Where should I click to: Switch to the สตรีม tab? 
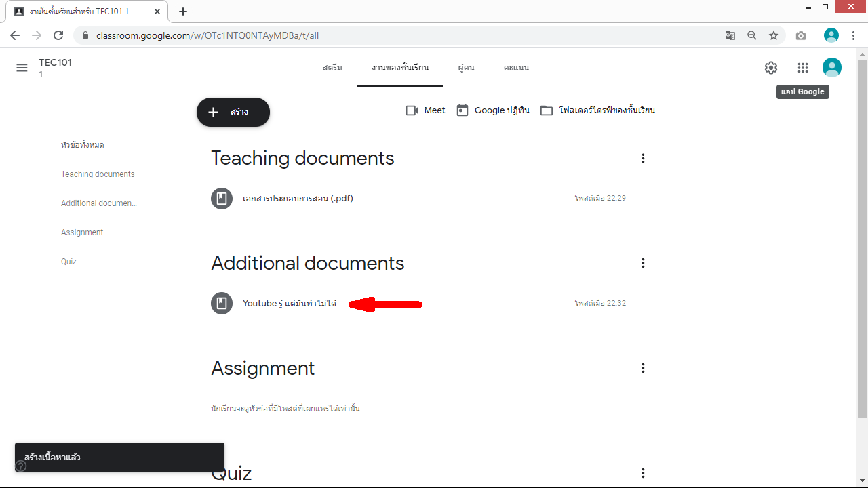[x=332, y=68]
